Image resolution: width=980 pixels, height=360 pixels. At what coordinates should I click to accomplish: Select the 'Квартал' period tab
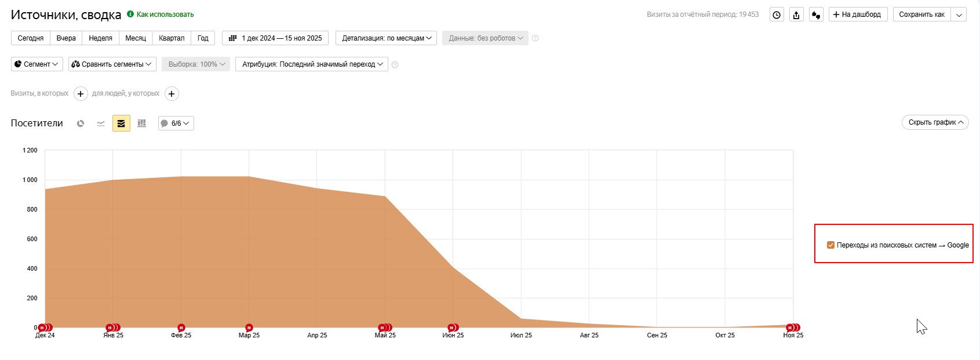pyautogui.click(x=172, y=38)
